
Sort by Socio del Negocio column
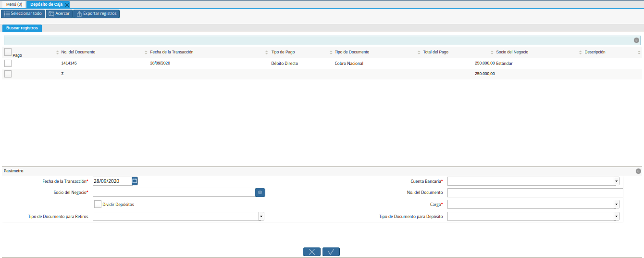tap(512, 52)
